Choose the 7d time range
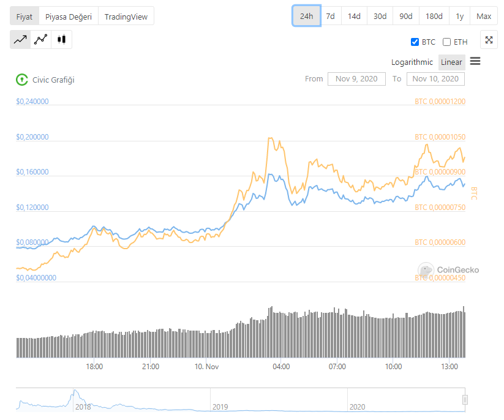 330,16
